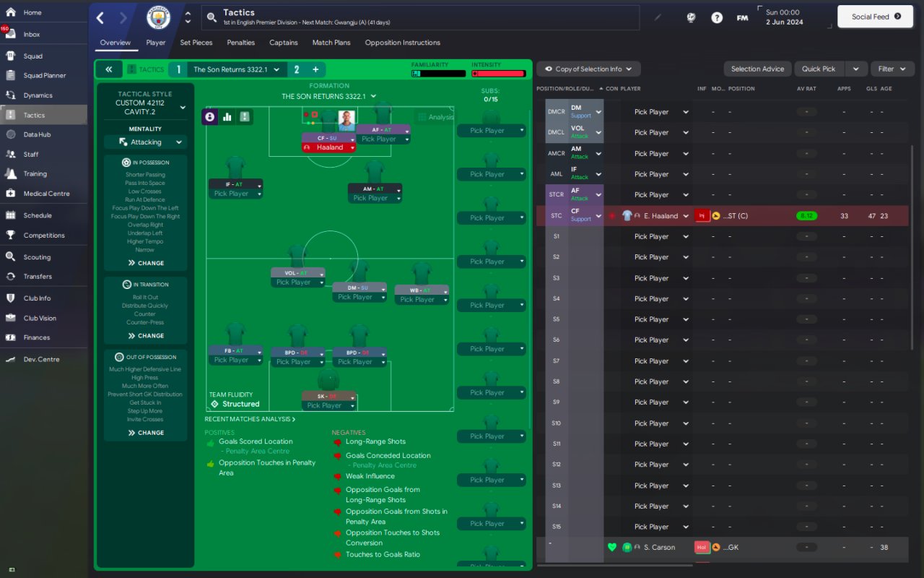Viewport: 924px width, 578px height.
Task: Open the Social Feed
Action: [876, 17]
